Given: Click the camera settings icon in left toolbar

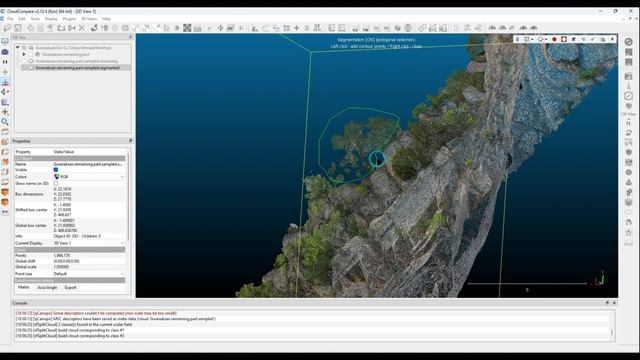Looking at the screenshot, I should click(x=5, y=52).
